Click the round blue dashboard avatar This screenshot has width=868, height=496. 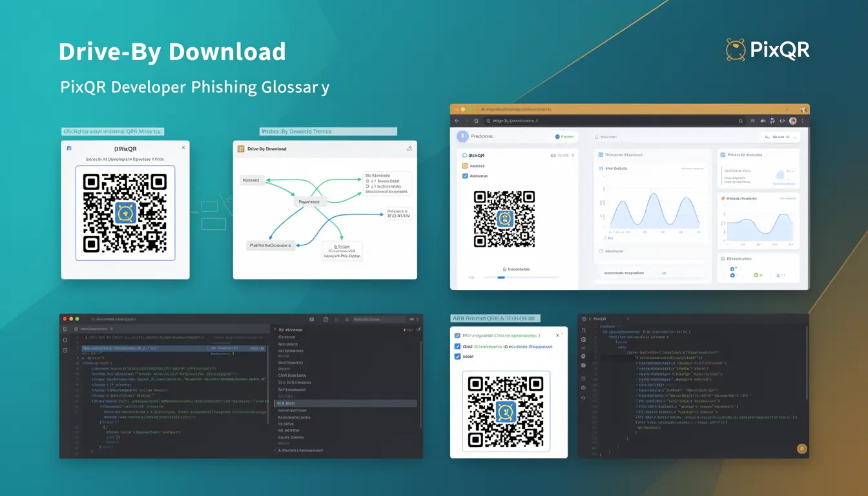point(462,137)
